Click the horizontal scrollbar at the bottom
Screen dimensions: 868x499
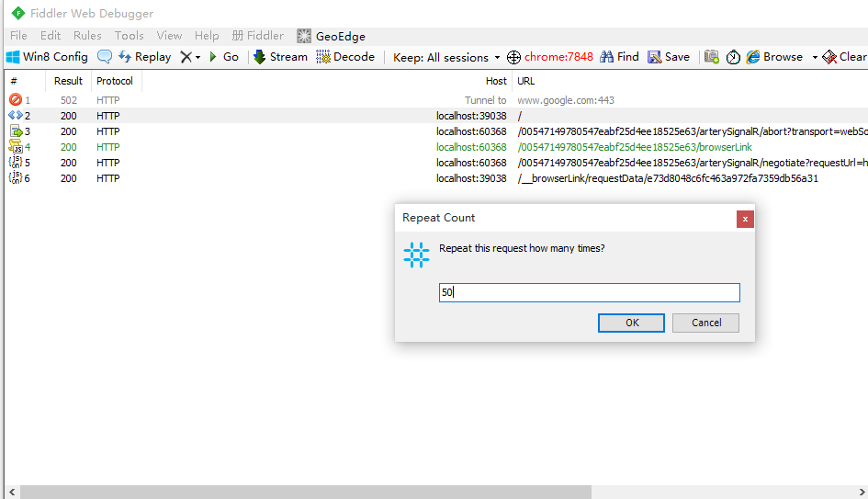click(434, 492)
